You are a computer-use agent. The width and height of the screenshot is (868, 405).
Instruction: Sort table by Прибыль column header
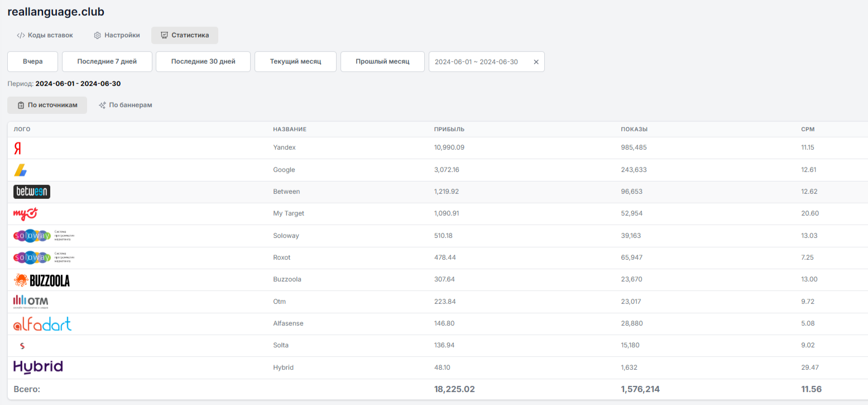point(449,130)
